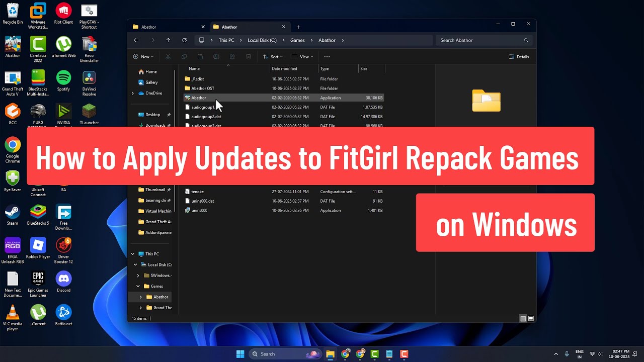Open Revo Uninstaller desktop icon

coord(89,50)
